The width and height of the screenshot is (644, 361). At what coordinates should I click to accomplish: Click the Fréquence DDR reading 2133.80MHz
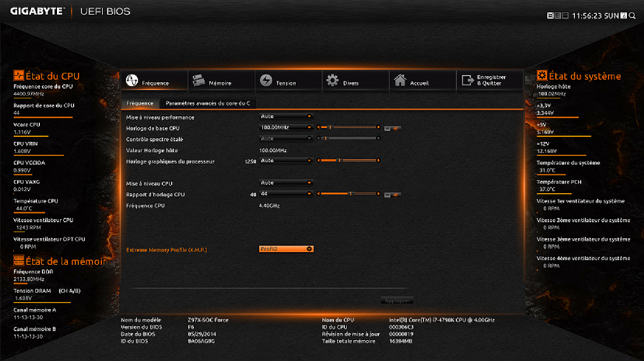[29, 280]
